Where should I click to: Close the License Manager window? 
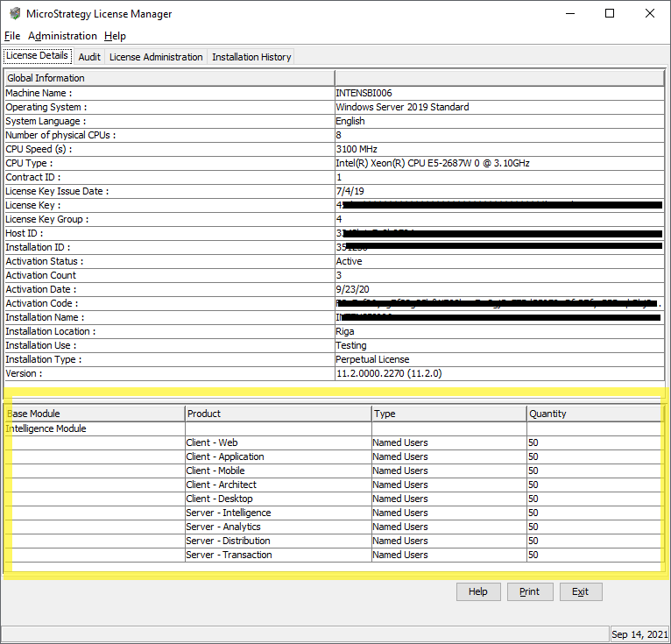coord(650,14)
